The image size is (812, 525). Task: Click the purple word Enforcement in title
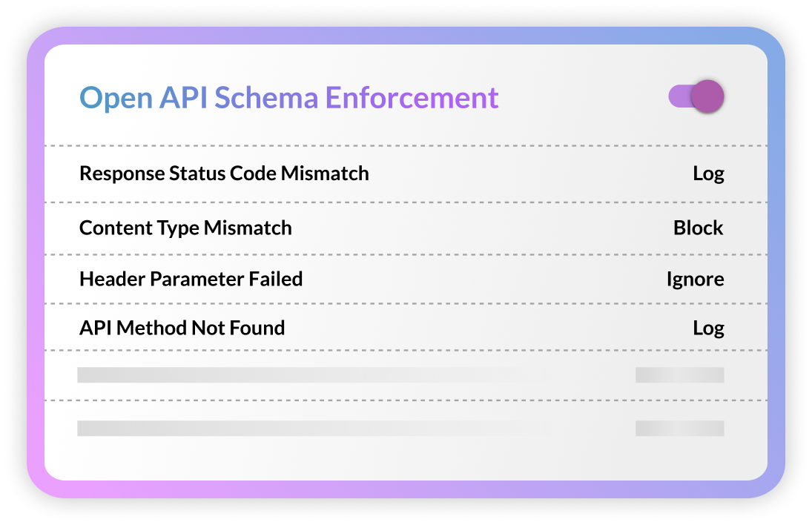(412, 97)
